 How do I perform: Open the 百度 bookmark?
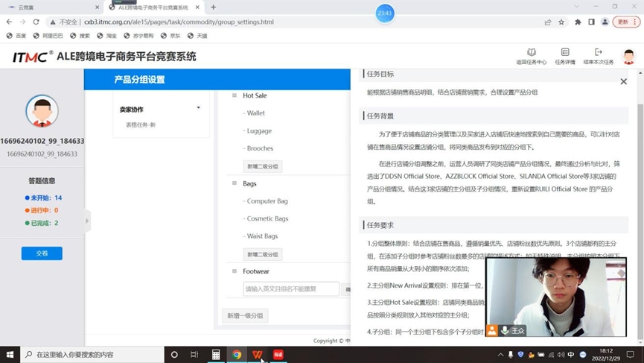coord(16,36)
